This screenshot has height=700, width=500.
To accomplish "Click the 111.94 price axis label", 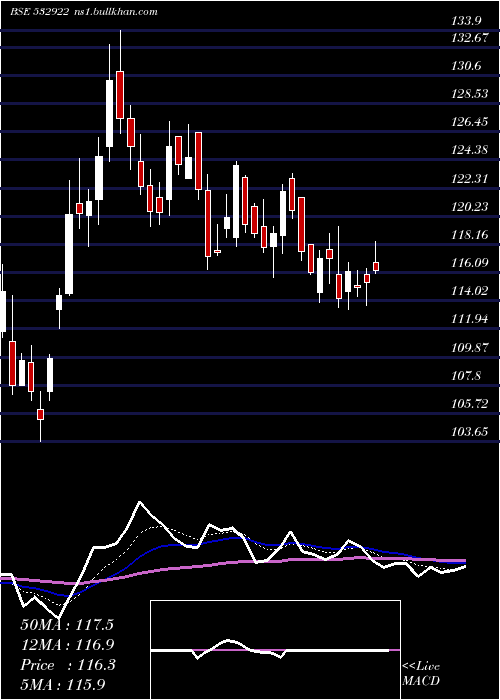I will tap(470, 319).
